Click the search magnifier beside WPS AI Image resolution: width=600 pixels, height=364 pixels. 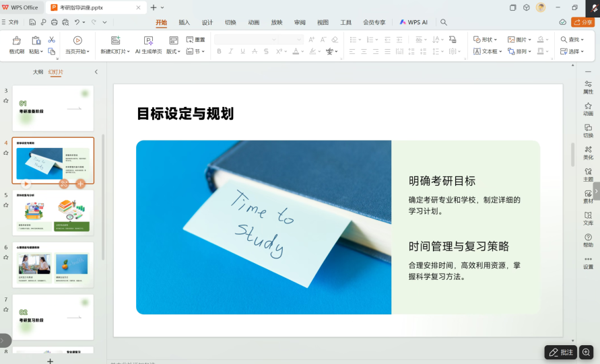444,22
